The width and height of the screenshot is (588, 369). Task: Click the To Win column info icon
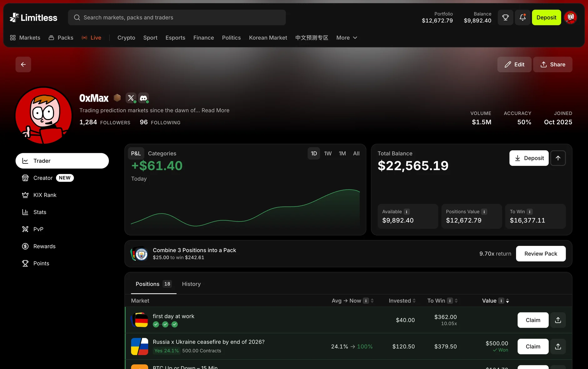click(450, 301)
